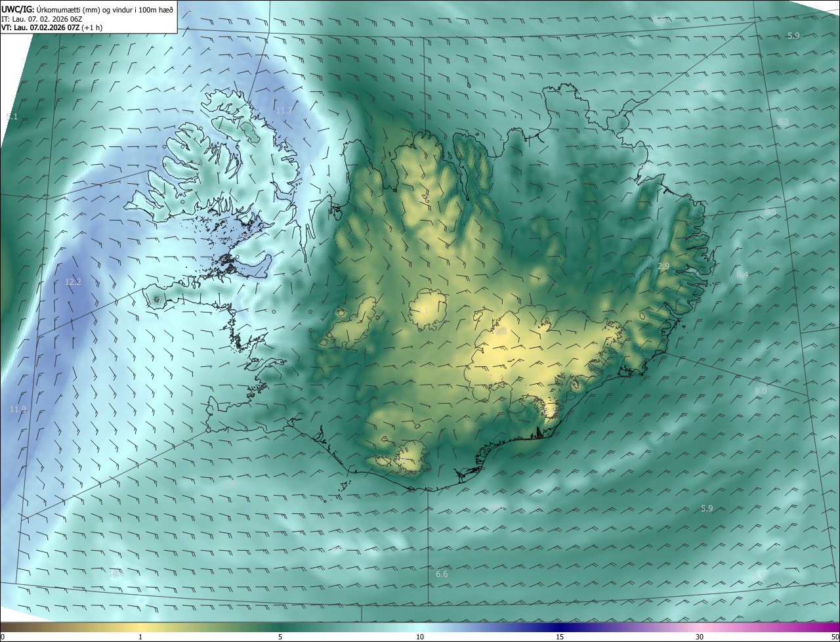Viewport: 840px width, 642px height.
Task: Click the 15 tick on the color scale
Action: [560, 637]
